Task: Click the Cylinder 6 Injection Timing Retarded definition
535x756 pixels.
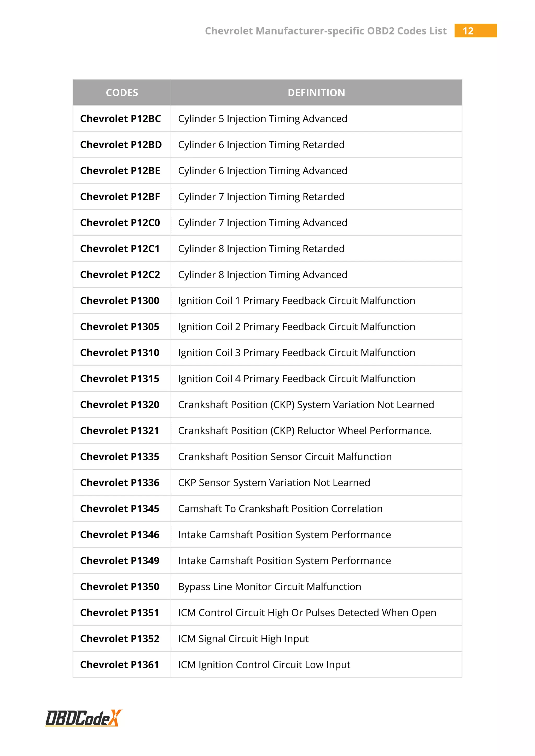Action: [x=261, y=145]
